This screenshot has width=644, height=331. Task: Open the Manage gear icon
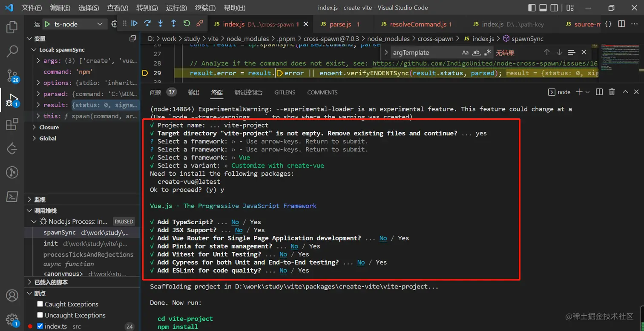tap(12, 320)
